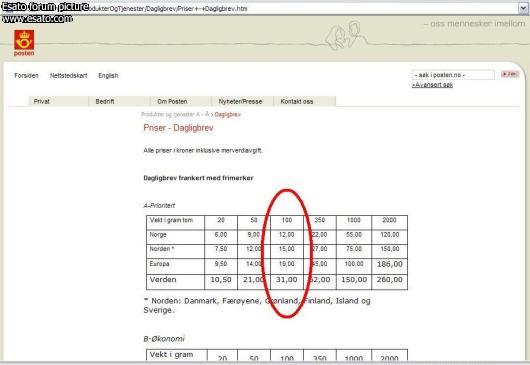Click the Dagligbrev breadcrumb link

(x=227, y=115)
